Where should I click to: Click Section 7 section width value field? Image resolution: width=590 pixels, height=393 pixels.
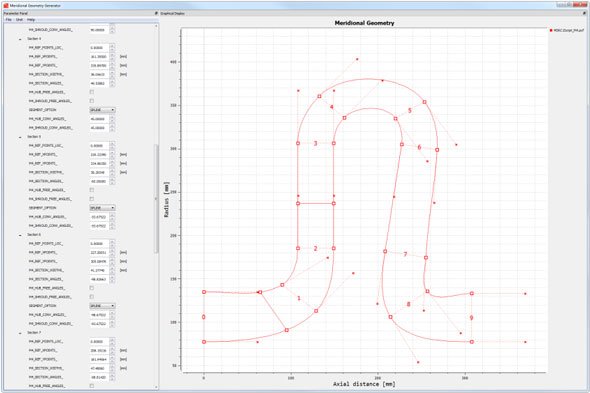[x=99, y=368]
